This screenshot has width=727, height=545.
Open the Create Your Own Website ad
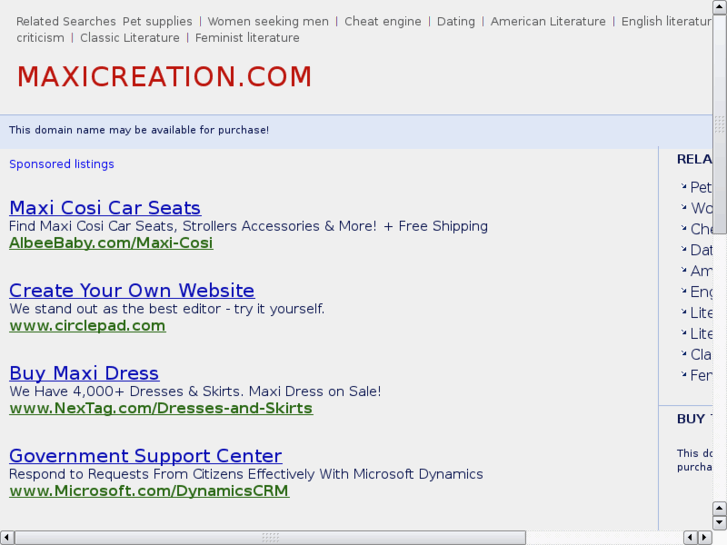(132, 290)
